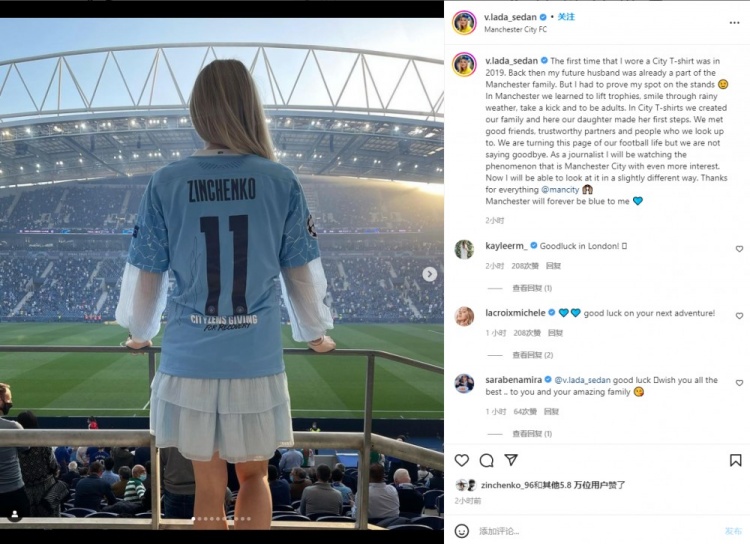The width and height of the screenshot is (750, 544).
Task: Expand the reply under sarabenamira's comment
Action: 532,433
